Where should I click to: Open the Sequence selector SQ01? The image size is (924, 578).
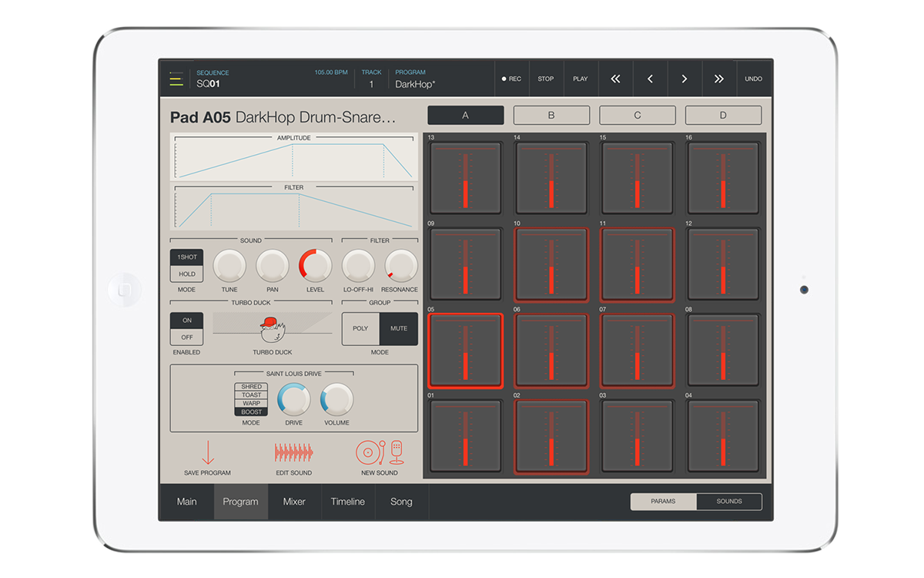tap(209, 84)
